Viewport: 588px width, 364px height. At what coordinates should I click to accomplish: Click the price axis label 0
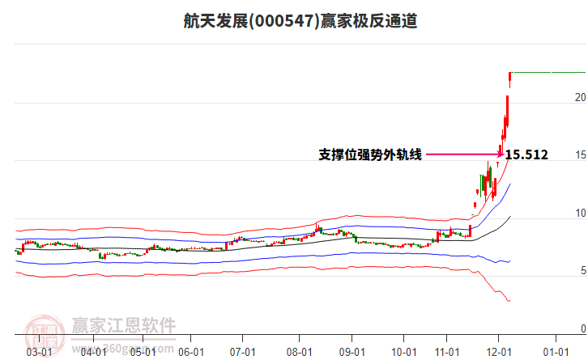click(583, 328)
